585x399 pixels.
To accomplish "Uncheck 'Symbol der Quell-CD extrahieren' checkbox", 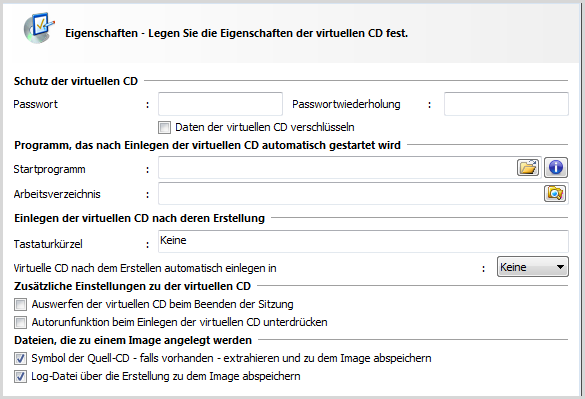I will coord(21,359).
